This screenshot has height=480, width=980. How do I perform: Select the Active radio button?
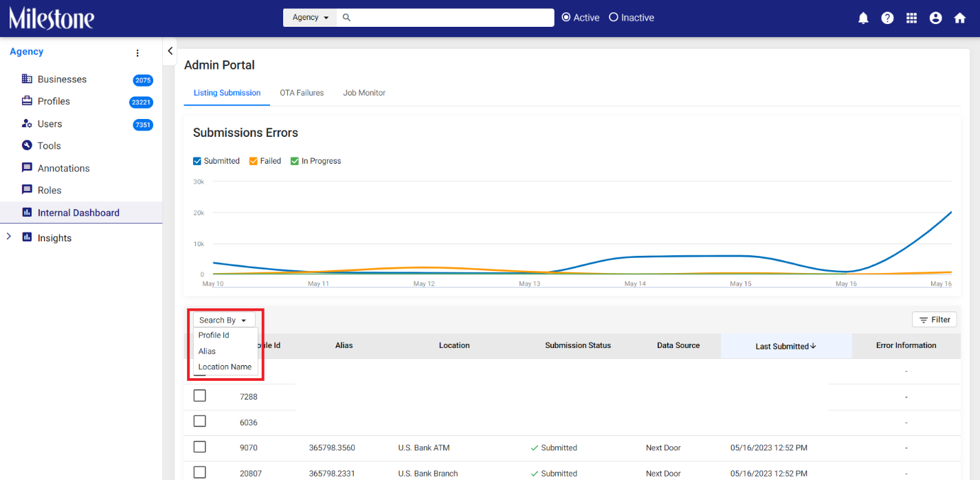coord(566,18)
